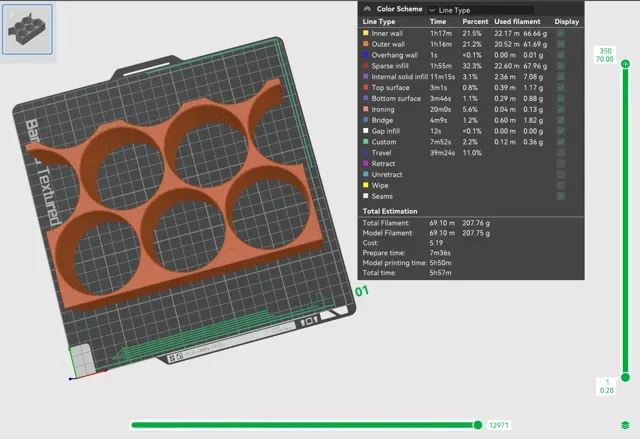Toggle display of Sparse infill lines
This screenshot has height=439, width=640.
pos(561,66)
